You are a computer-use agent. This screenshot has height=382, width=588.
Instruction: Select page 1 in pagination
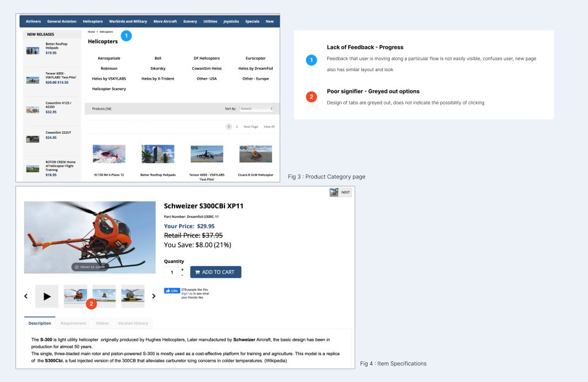[x=229, y=127]
